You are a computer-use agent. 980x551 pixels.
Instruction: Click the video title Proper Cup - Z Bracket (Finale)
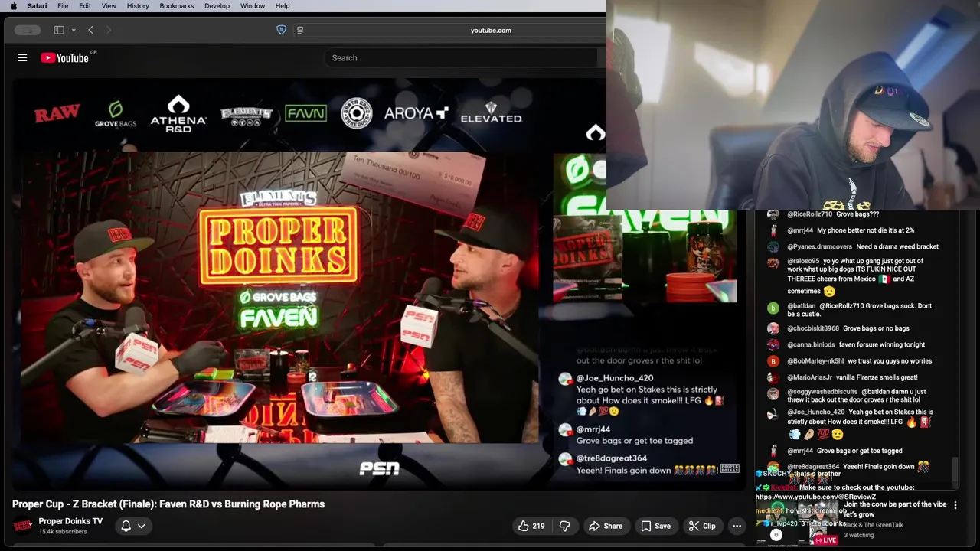coord(168,504)
